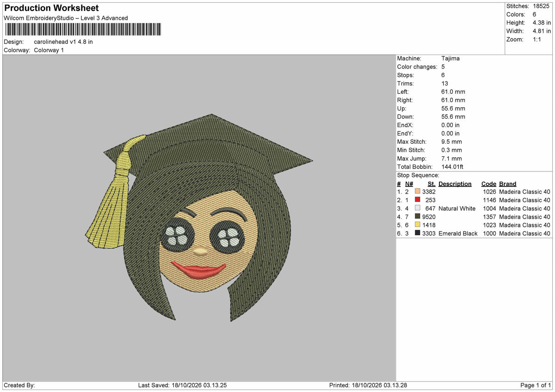Click the 'Production Worksheet' title
555x392 pixels.
click(51, 8)
